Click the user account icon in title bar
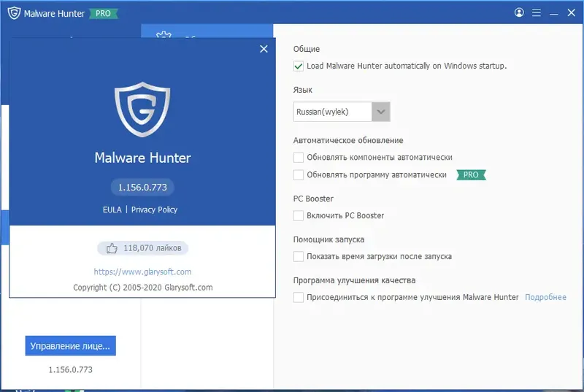The image size is (584, 392). click(x=519, y=12)
